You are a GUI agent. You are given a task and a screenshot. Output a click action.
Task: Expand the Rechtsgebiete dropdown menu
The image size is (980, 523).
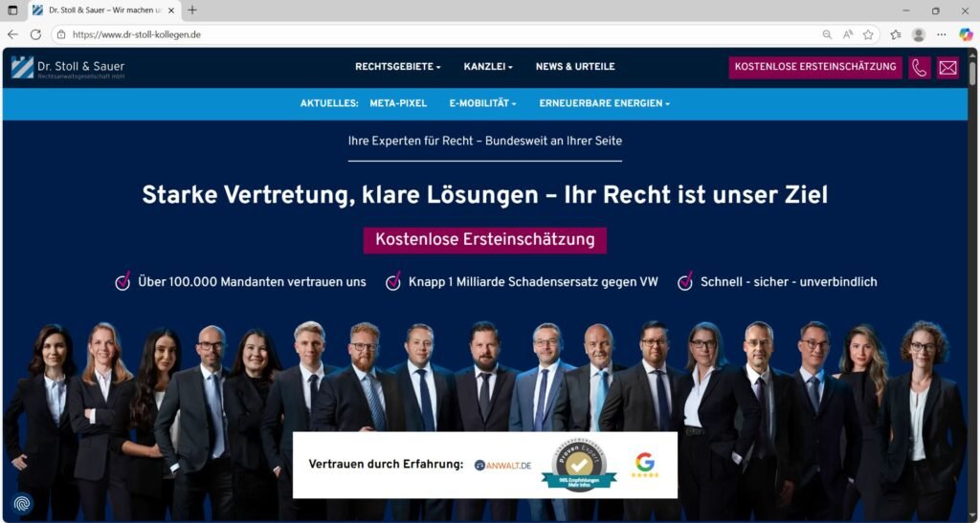coord(397,67)
